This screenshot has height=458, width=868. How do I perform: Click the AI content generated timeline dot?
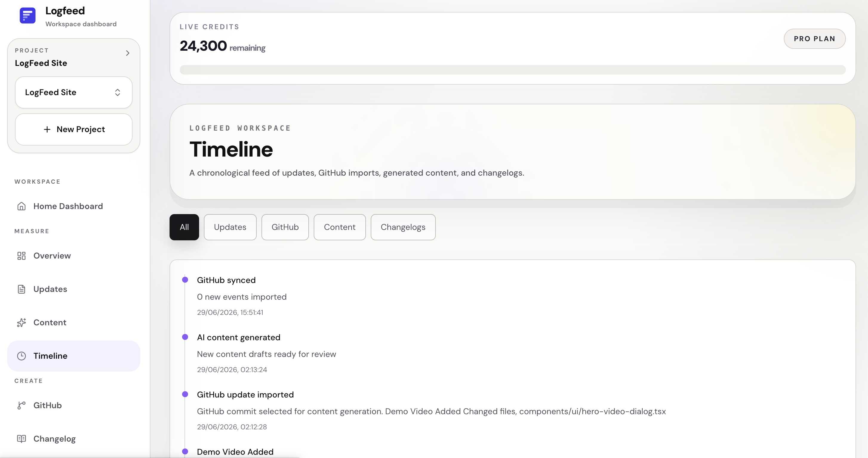coord(185,337)
